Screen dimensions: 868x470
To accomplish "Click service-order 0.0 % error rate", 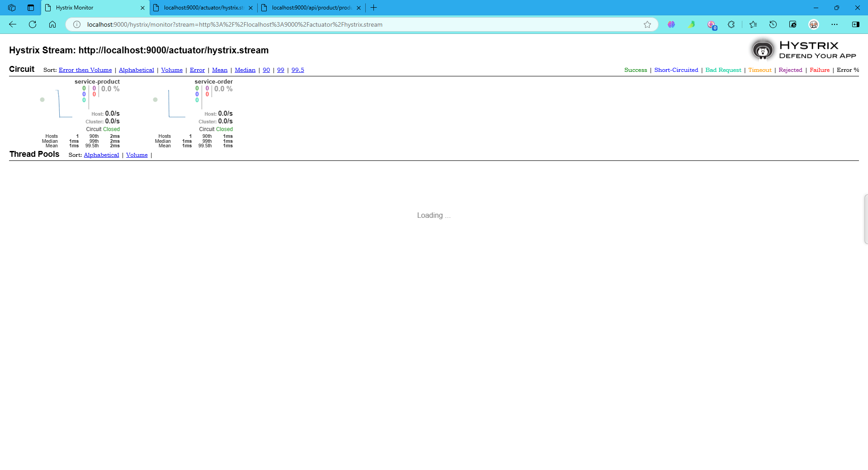I will (223, 89).
